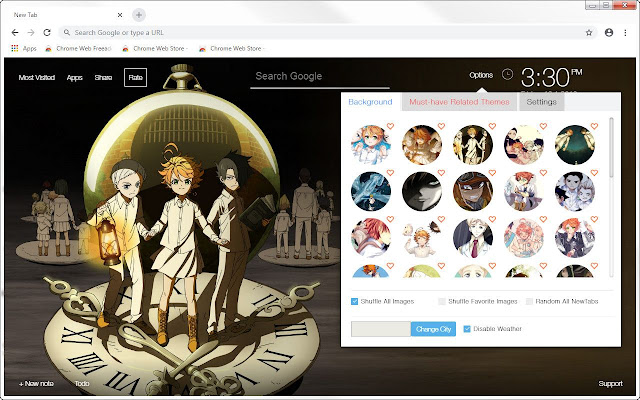
Task: Open the Apps menu on the new tab page
Action: (74, 78)
